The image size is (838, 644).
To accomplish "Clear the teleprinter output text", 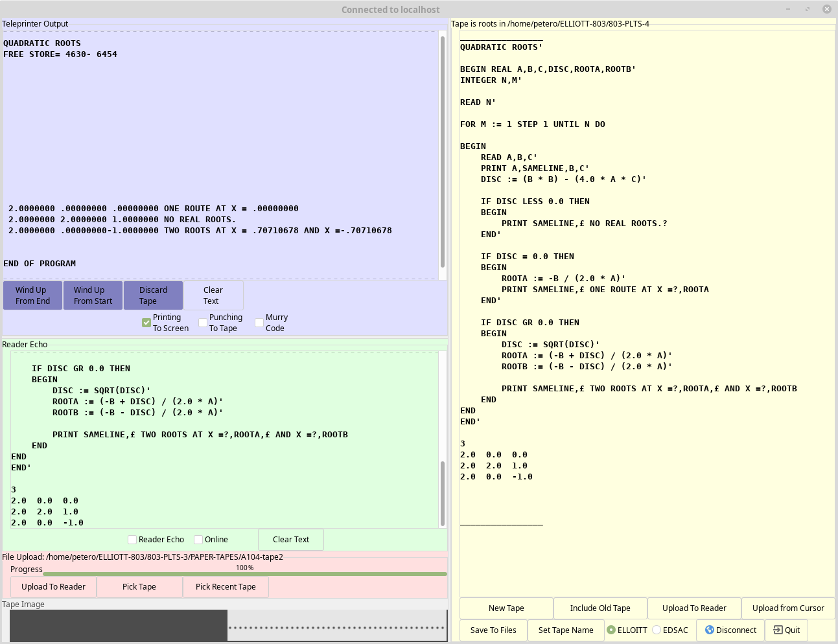I will (213, 295).
